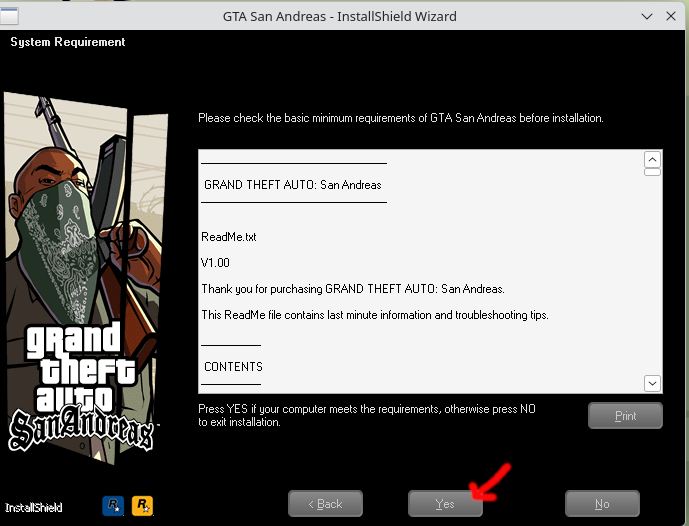Click the Yes button to continue installation
The height and width of the screenshot is (526, 689).
(445, 504)
